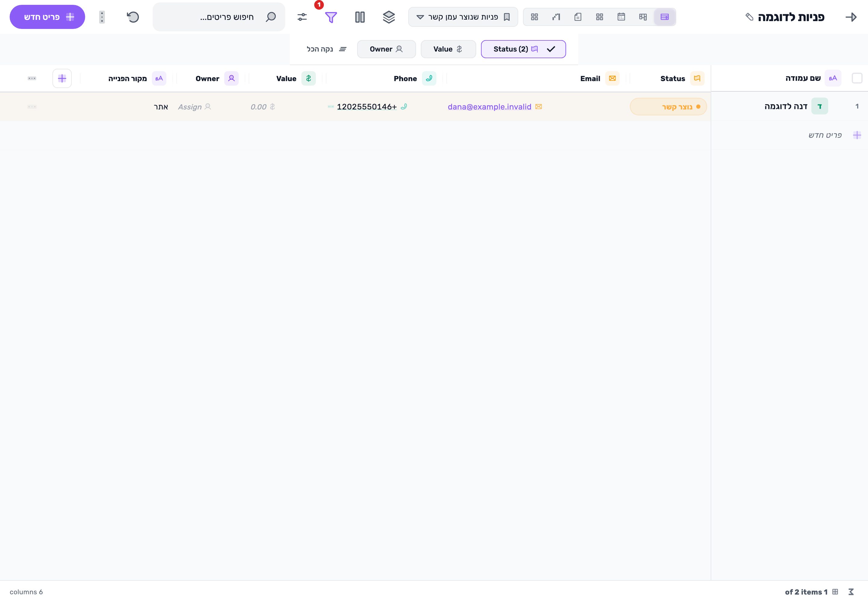Image resolution: width=868 pixels, height=603 pixels.
Task: Open the dana@example.invalid email link
Action: coord(489,107)
